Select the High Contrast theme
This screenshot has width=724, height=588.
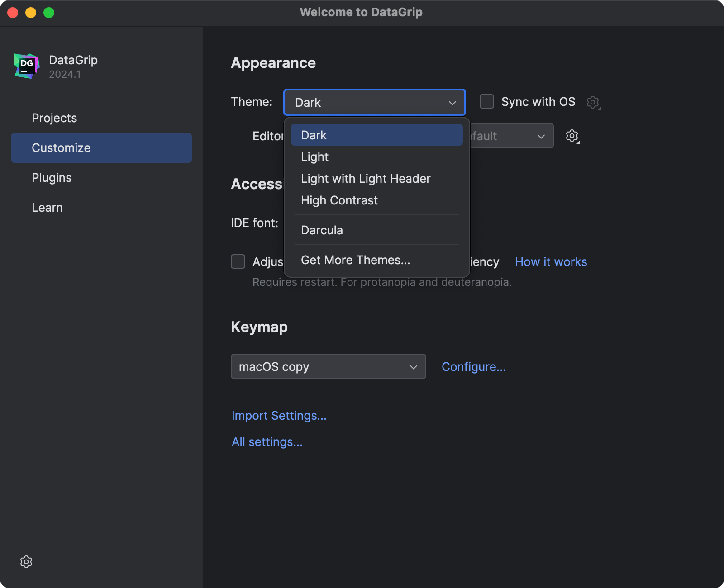339,200
